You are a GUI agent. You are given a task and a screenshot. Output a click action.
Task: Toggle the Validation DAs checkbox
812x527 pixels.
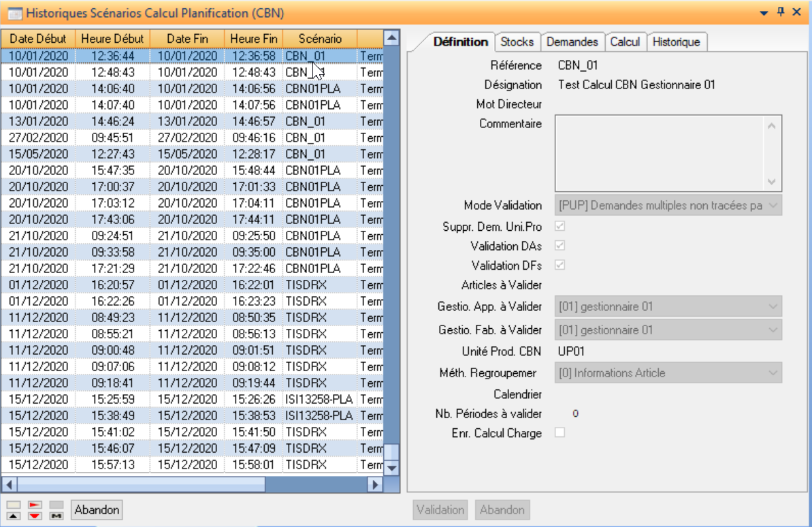tap(560, 245)
